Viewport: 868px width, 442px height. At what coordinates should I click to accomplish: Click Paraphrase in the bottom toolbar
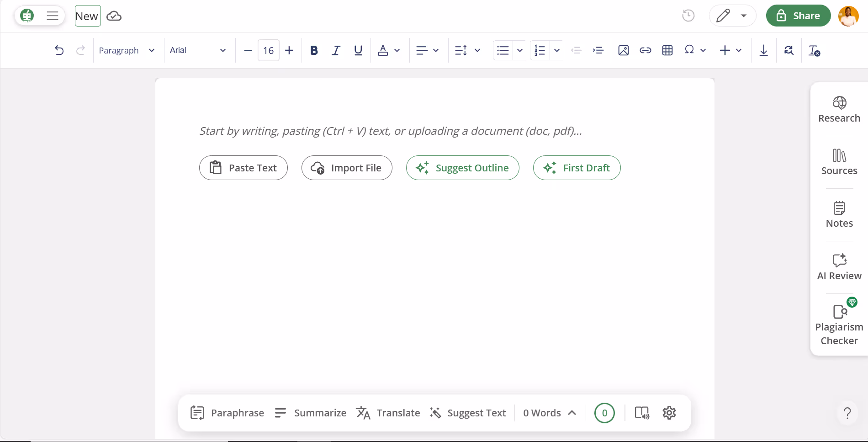227,413
